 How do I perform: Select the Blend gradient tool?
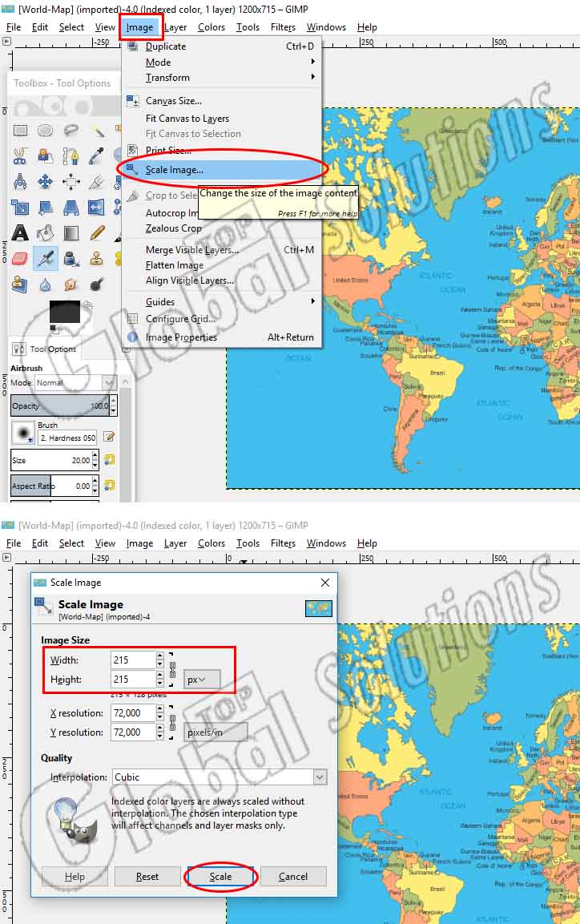tap(71, 232)
